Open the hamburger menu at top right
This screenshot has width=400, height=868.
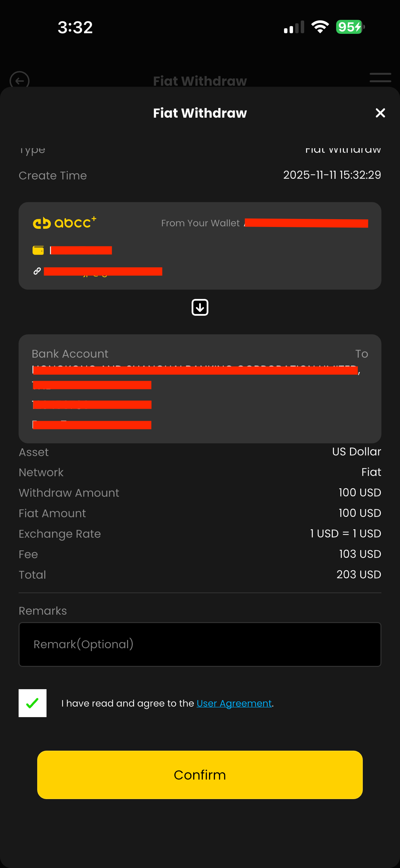(380, 78)
